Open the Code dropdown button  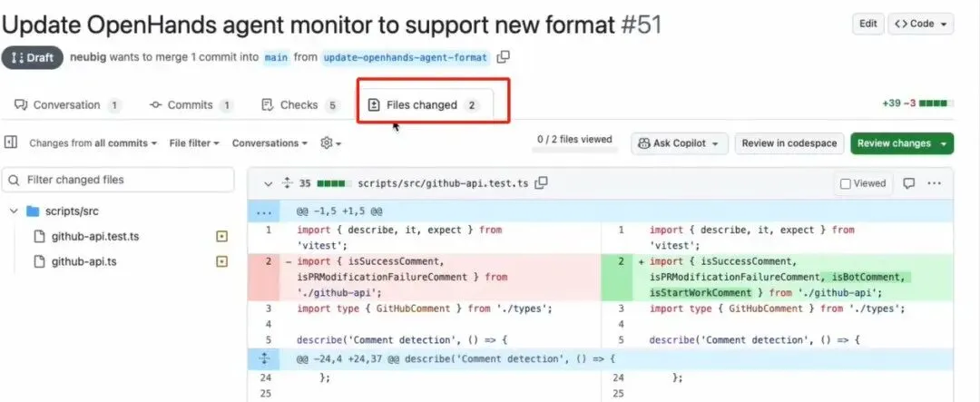click(921, 24)
